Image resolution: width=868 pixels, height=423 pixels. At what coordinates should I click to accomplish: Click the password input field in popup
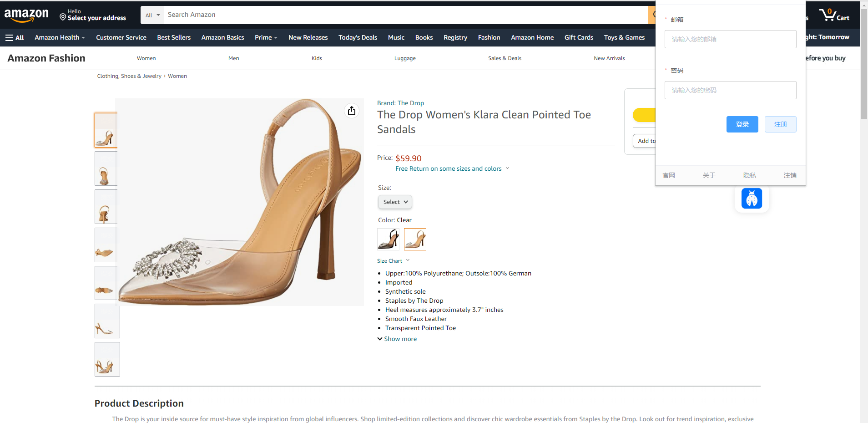tap(730, 90)
